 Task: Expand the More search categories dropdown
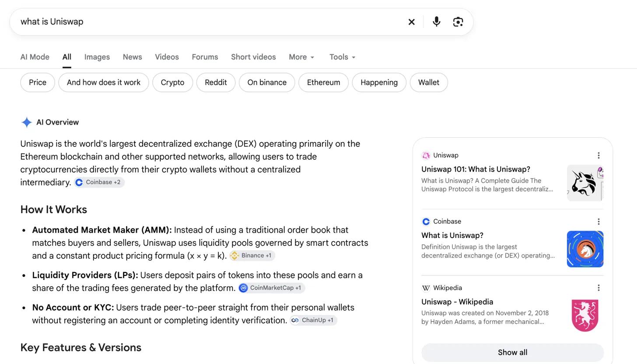pos(302,57)
